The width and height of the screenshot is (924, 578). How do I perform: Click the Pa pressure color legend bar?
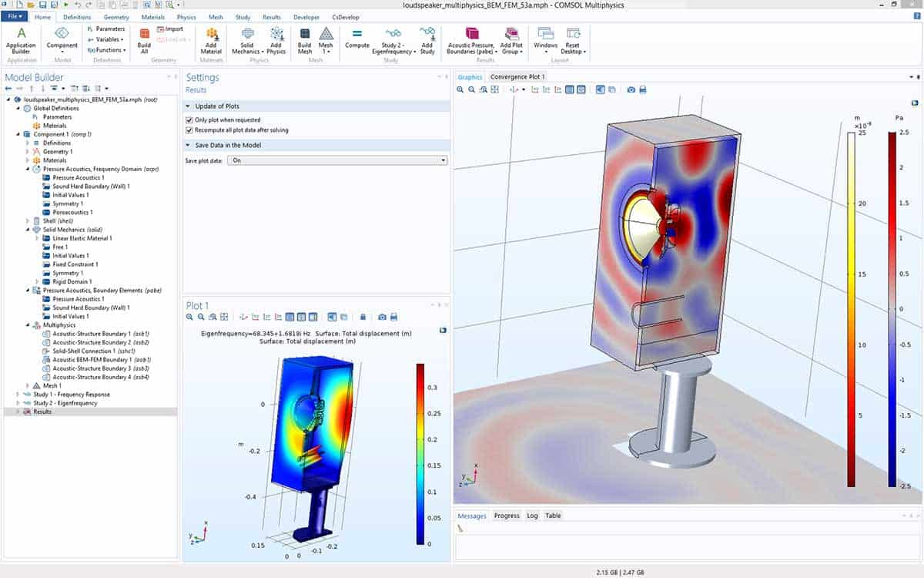pyautogui.click(x=892, y=309)
